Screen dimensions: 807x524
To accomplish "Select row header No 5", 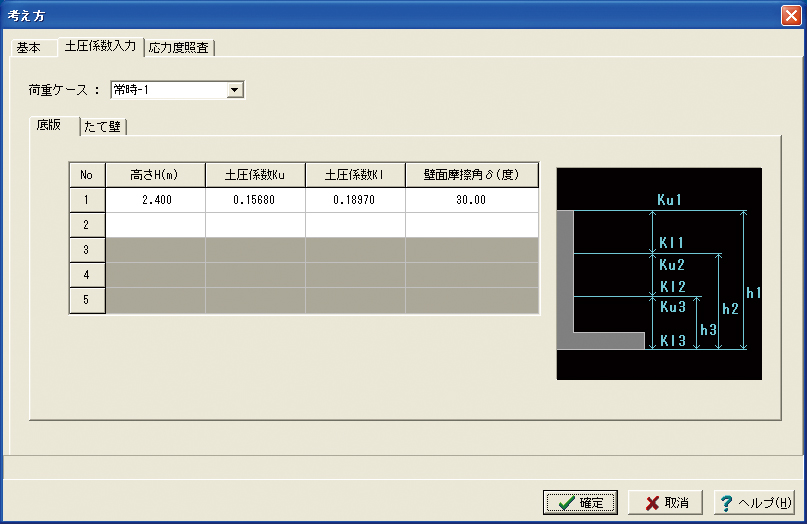I will point(87,300).
